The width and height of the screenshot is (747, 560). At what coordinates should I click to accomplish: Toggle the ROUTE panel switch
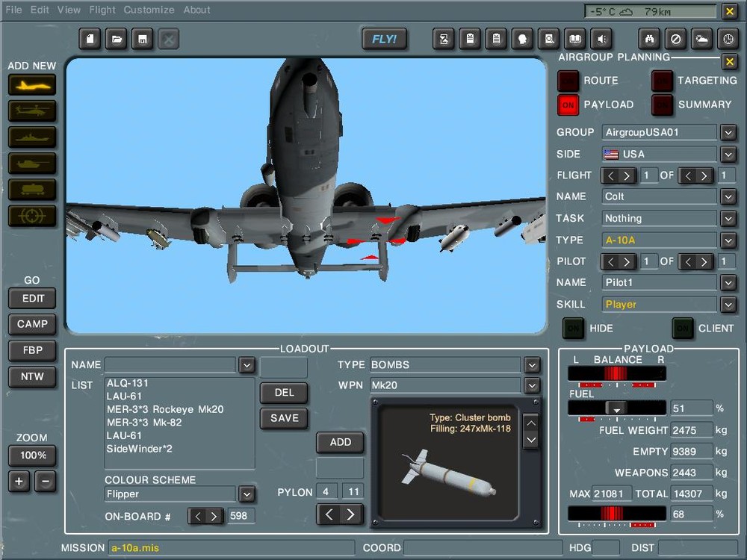[x=568, y=81]
